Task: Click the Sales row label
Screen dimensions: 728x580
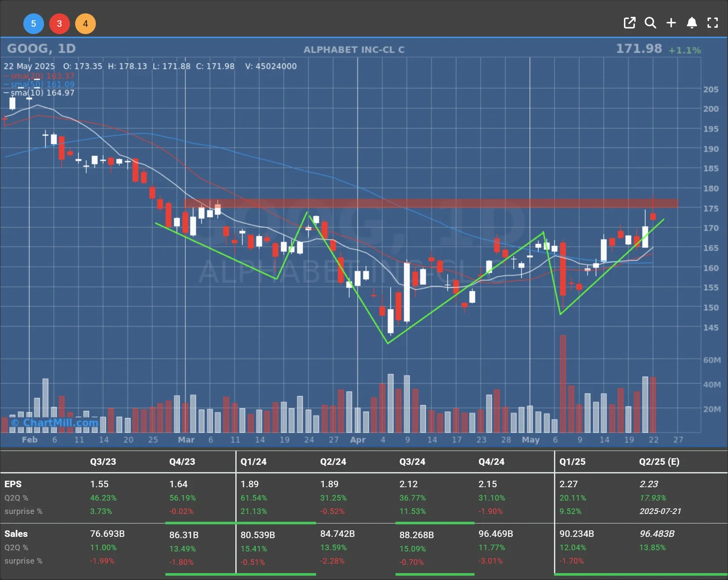Action: pyautogui.click(x=16, y=534)
